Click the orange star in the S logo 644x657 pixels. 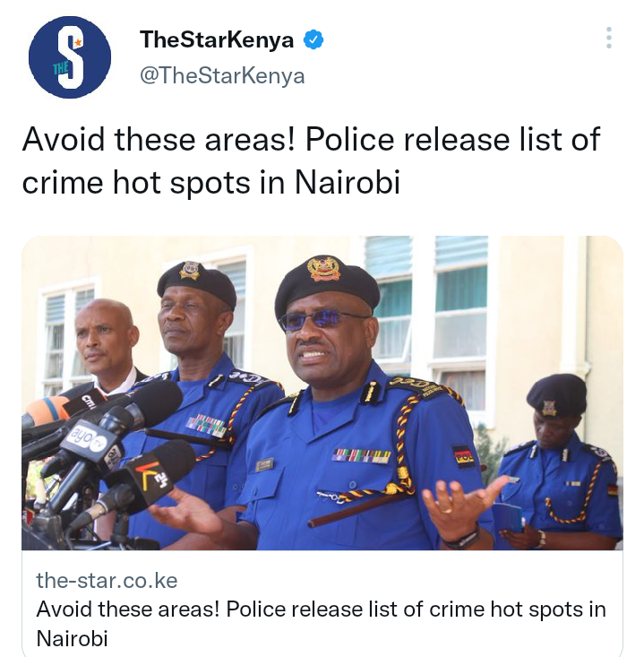coord(78,42)
